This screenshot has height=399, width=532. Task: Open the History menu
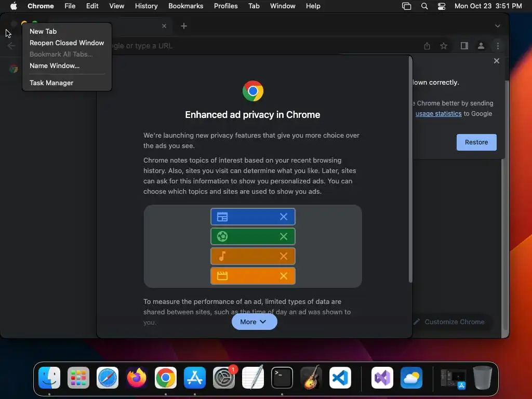pos(146,6)
